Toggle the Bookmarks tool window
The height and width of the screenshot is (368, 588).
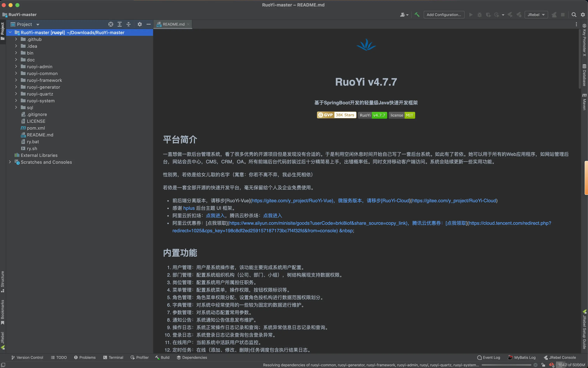tap(3, 309)
